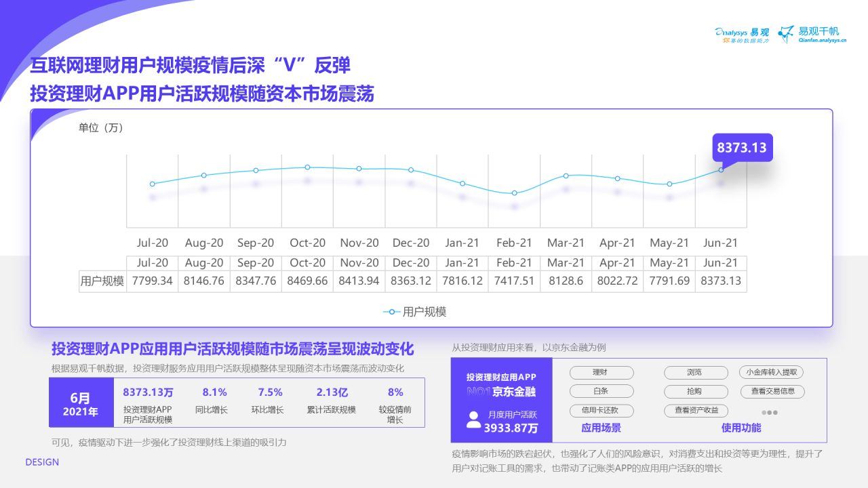
Task: Click the 理财 pill
Action: pyautogui.click(x=601, y=372)
